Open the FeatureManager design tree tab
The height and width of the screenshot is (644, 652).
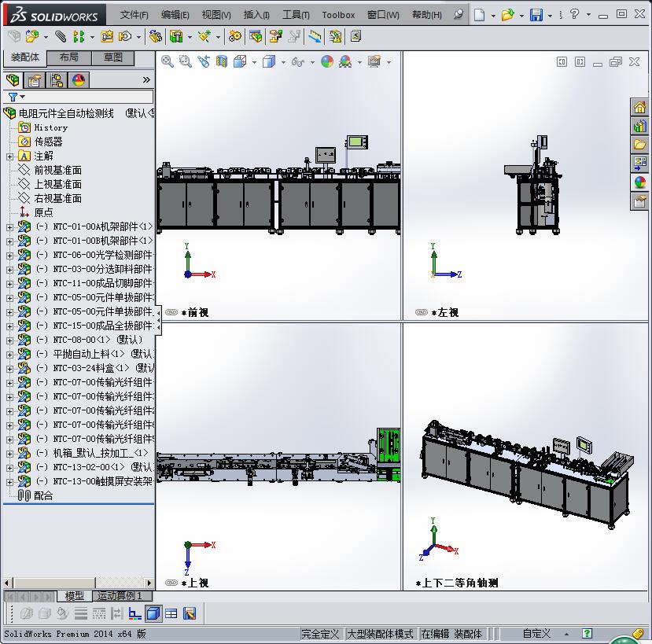tap(13, 80)
